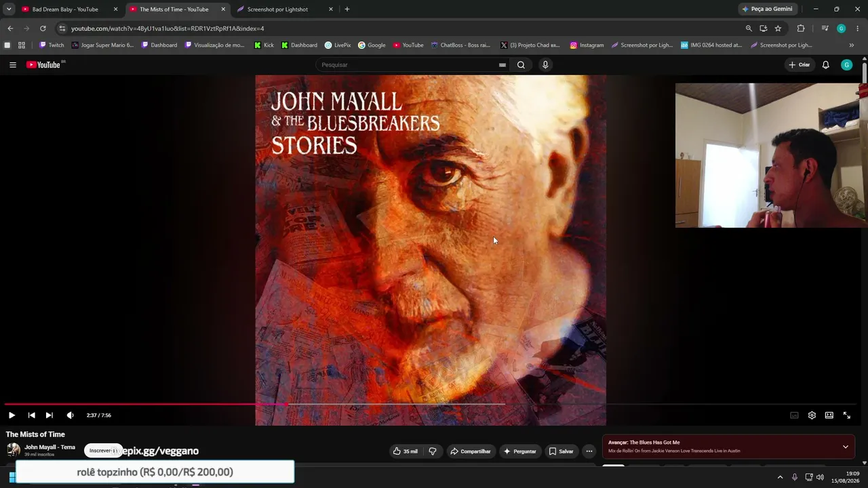Play the paused video
The image size is (868, 488).
(12, 415)
